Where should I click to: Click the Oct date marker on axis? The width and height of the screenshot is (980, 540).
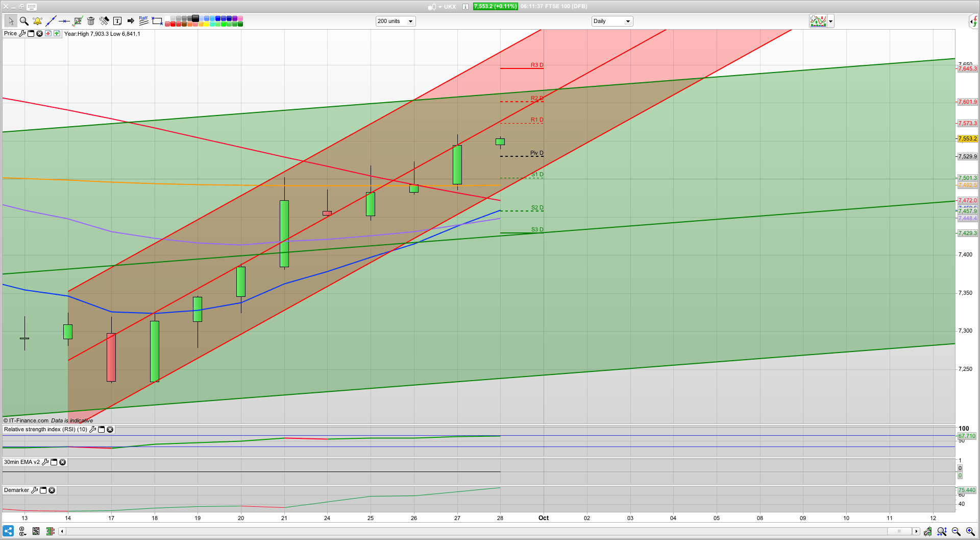[544, 518]
